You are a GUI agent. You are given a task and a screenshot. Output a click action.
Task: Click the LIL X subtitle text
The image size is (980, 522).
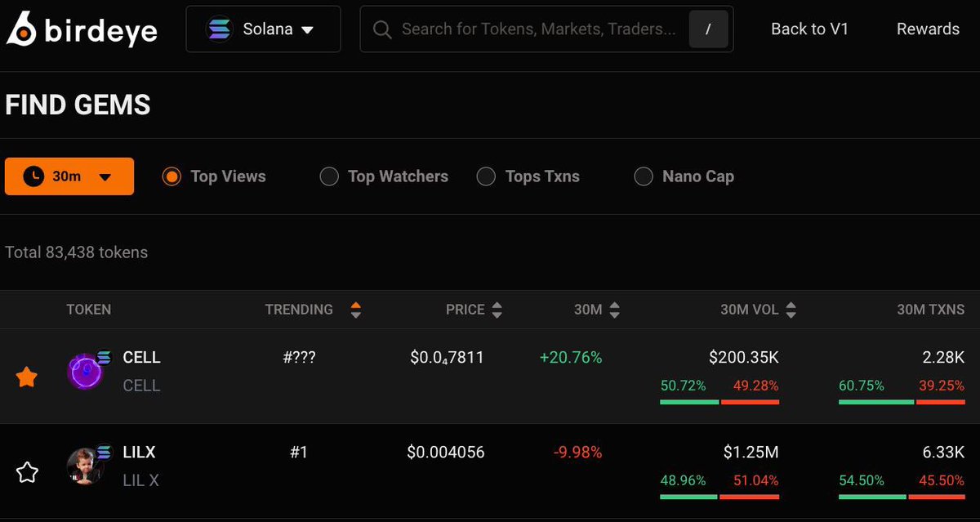tap(140, 480)
